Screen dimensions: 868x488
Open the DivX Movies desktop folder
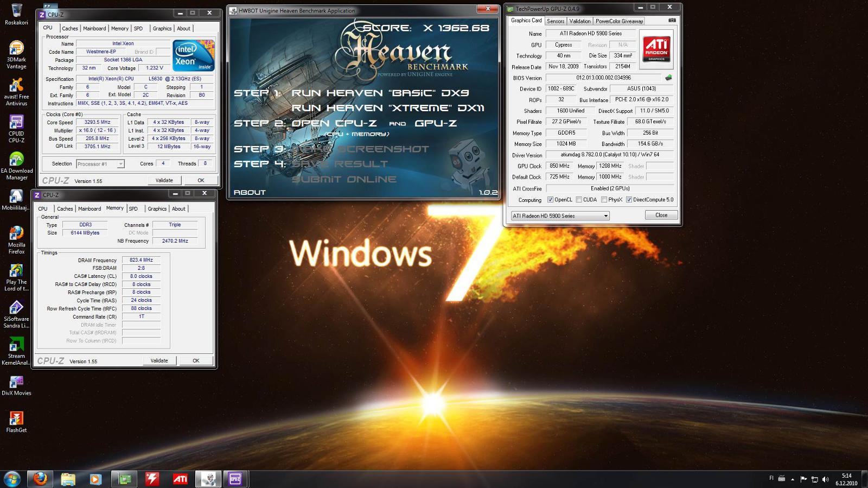[16, 385]
